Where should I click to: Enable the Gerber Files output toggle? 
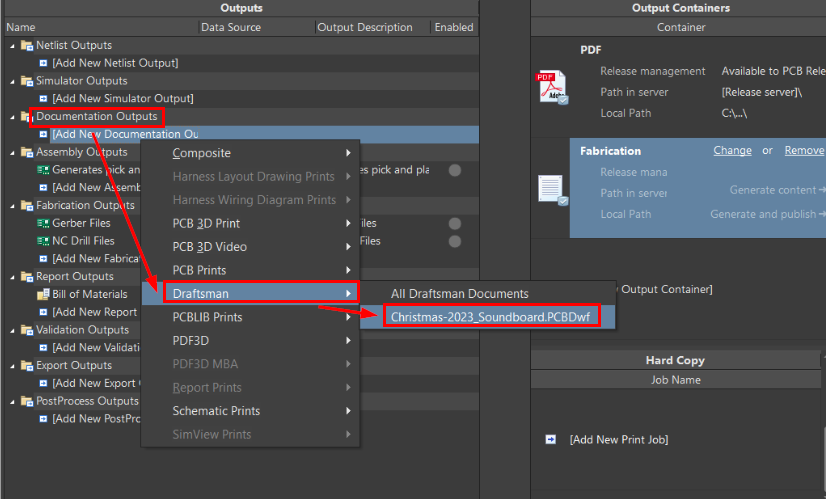(455, 223)
